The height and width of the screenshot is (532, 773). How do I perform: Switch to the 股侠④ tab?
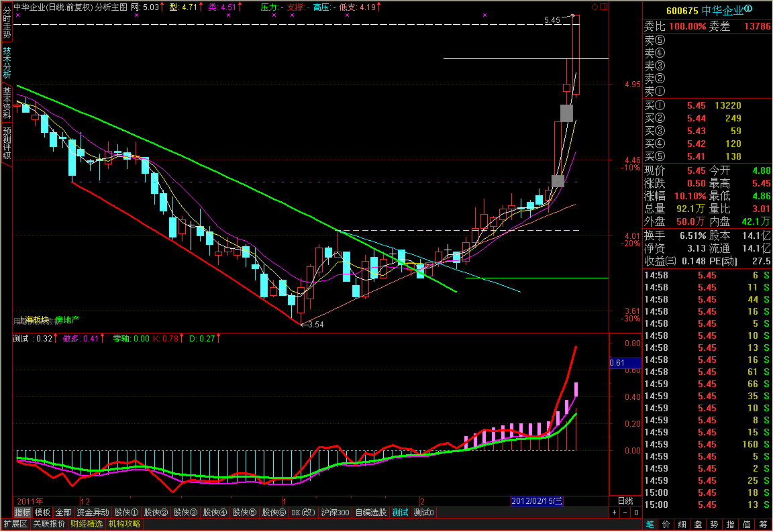215,513
